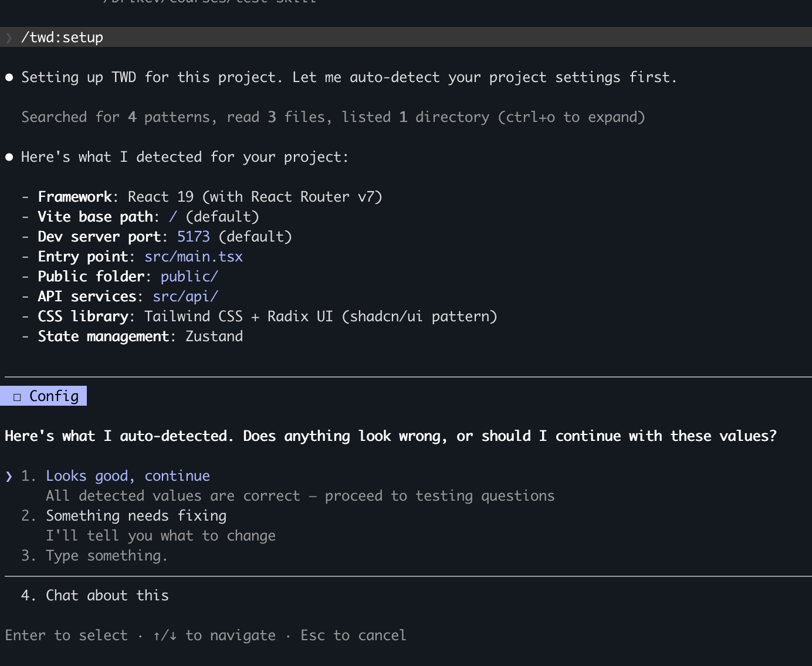812x666 pixels.
Task: Click the bullet beside Setting up TWD
Action: (x=9, y=77)
